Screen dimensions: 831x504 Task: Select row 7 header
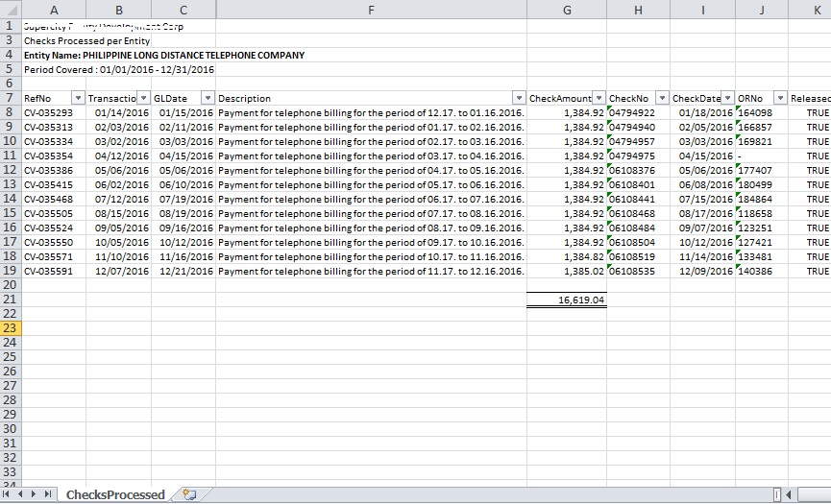pos(11,98)
